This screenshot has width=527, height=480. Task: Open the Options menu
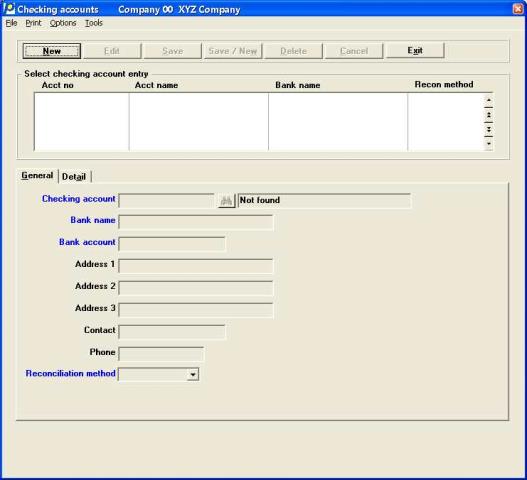63,23
